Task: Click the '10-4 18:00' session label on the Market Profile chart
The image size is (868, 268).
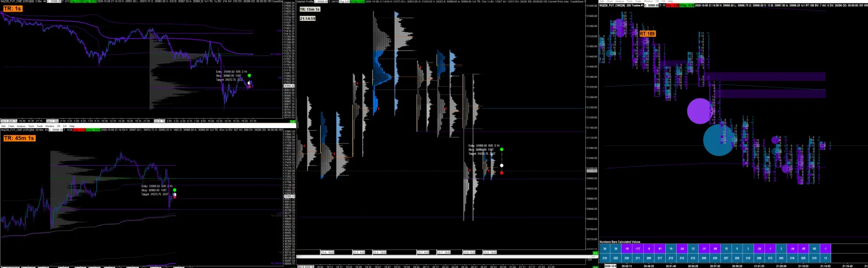Action: [327, 252]
